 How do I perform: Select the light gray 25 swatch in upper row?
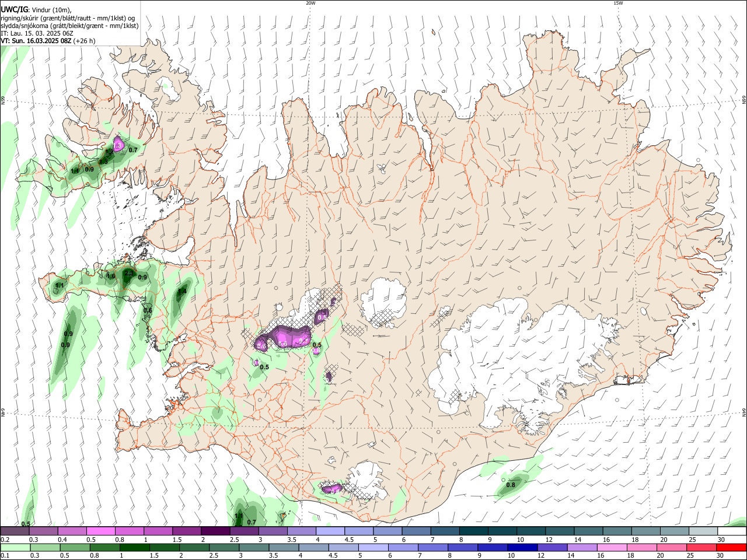click(704, 531)
